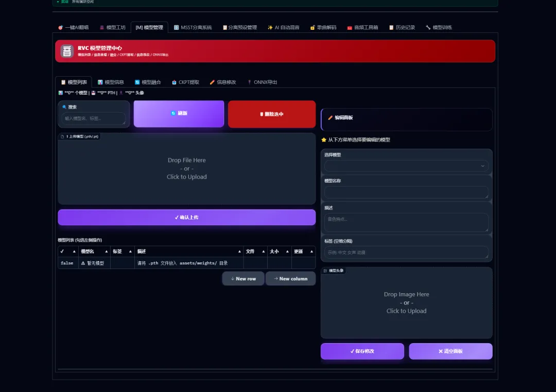The image size is (556, 392).
Task: Click the pencil icon on 信息修改 sub-tab
Action: [x=212, y=82]
